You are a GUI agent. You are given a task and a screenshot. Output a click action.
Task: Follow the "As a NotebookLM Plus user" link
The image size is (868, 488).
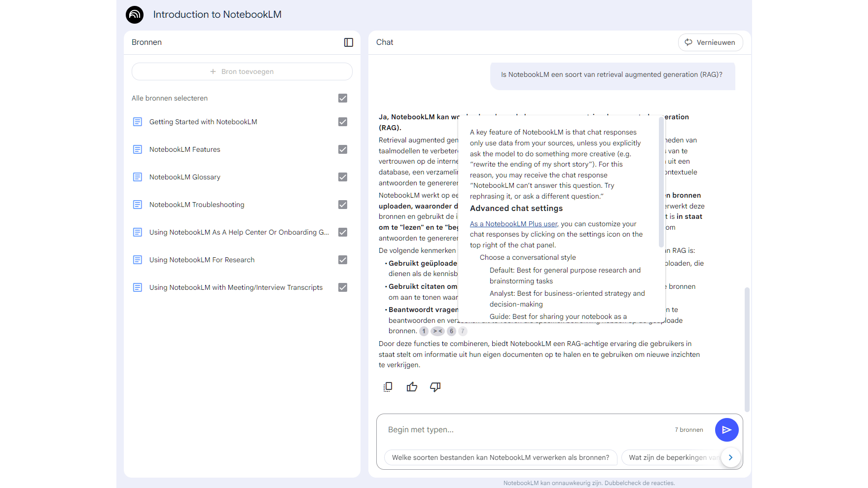tap(514, 224)
